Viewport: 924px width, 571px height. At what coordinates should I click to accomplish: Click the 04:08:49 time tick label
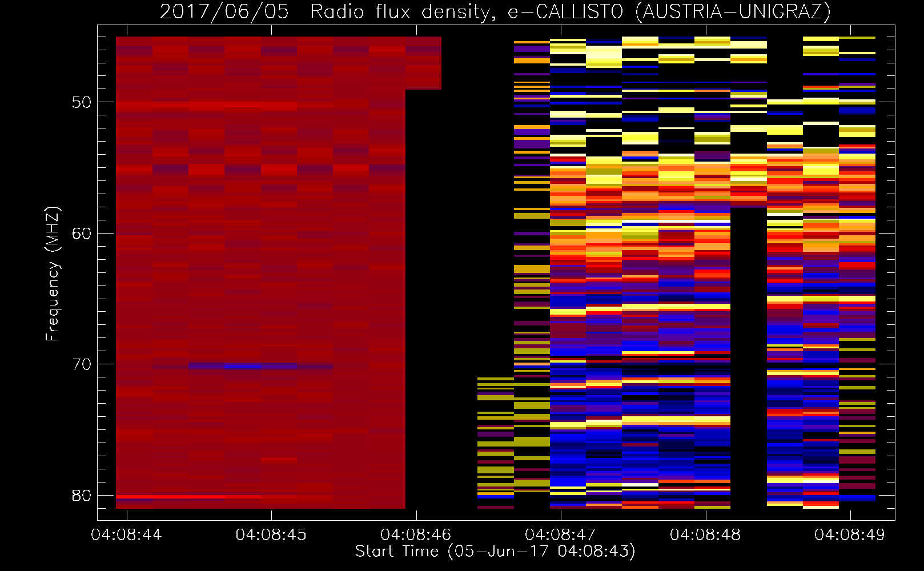(850, 534)
